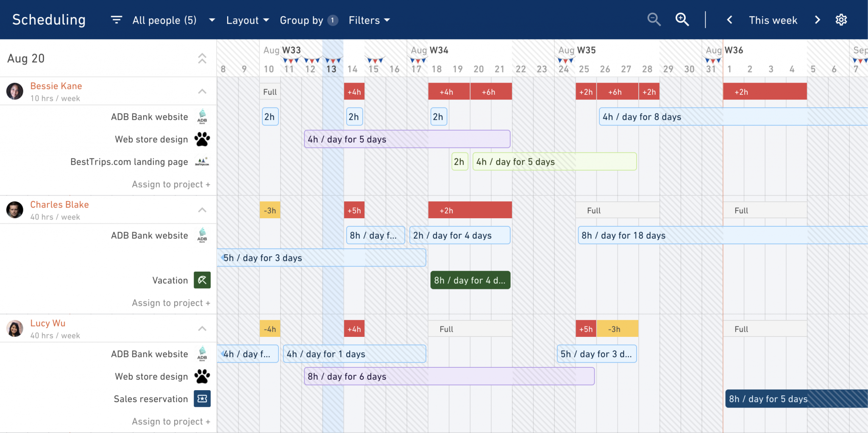Go to previous week arrow

pyautogui.click(x=729, y=20)
